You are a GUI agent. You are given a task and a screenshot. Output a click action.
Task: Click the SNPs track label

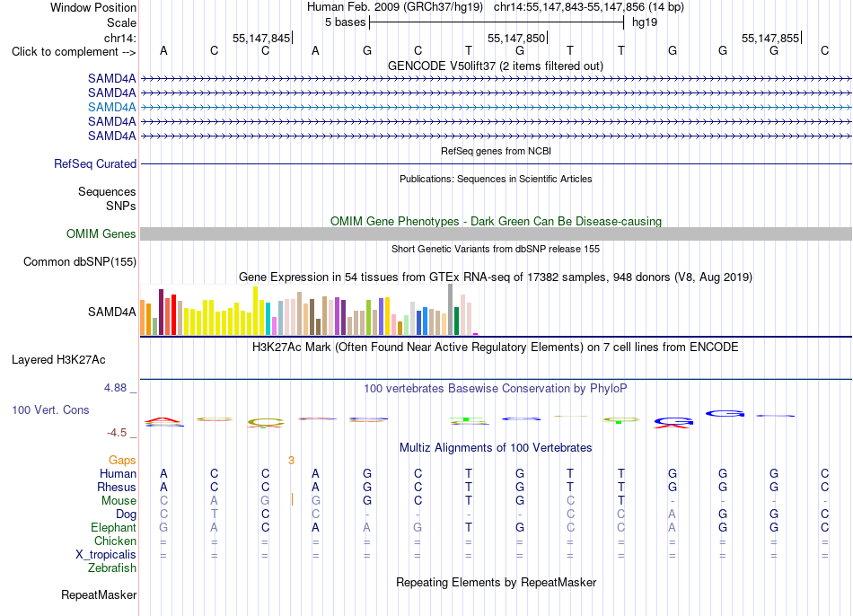click(x=121, y=207)
